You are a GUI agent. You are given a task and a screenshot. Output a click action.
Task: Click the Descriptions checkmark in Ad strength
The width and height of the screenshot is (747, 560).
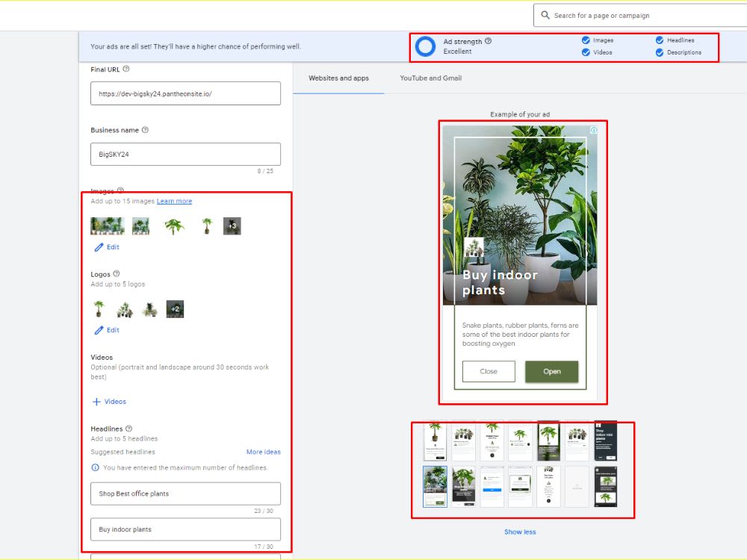point(660,52)
